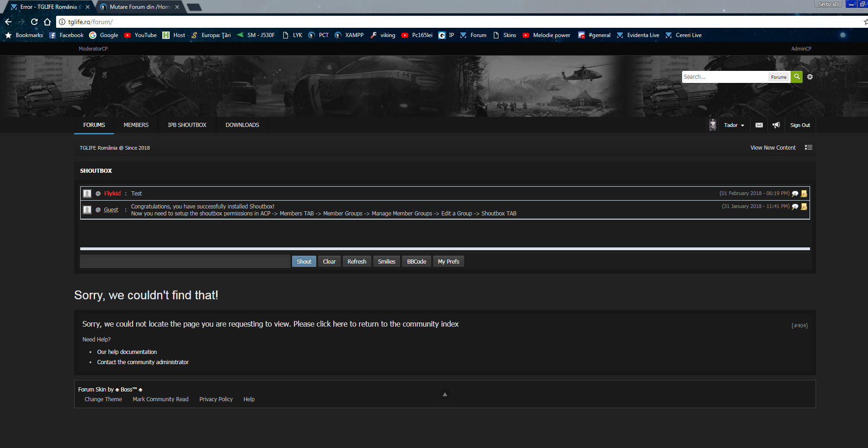Viewport: 868px width, 448px height.
Task: Click the TGLIFE România @ Since 2018 breadcrumb
Action: pyautogui.click(x=115, y=148)
